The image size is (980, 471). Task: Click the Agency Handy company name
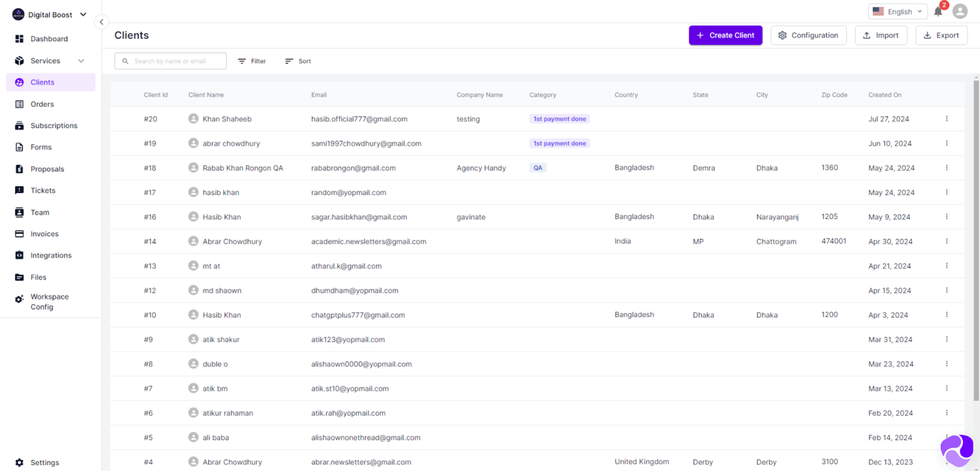[x=481, y=168]
